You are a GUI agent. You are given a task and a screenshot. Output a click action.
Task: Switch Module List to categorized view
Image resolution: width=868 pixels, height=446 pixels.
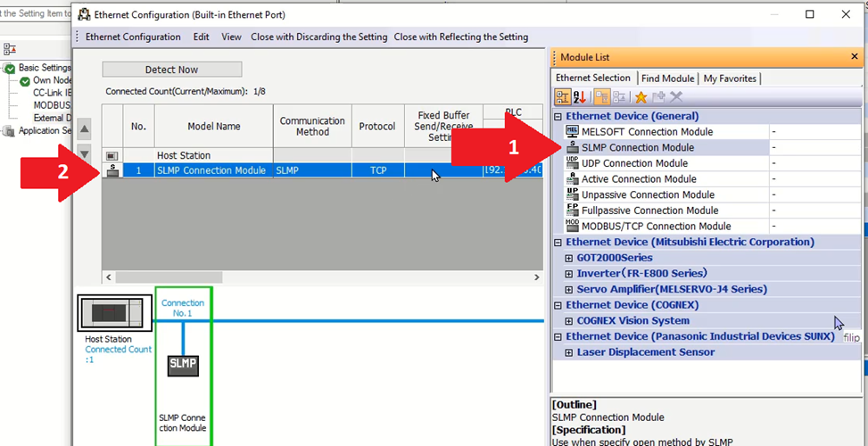(562, 97)
